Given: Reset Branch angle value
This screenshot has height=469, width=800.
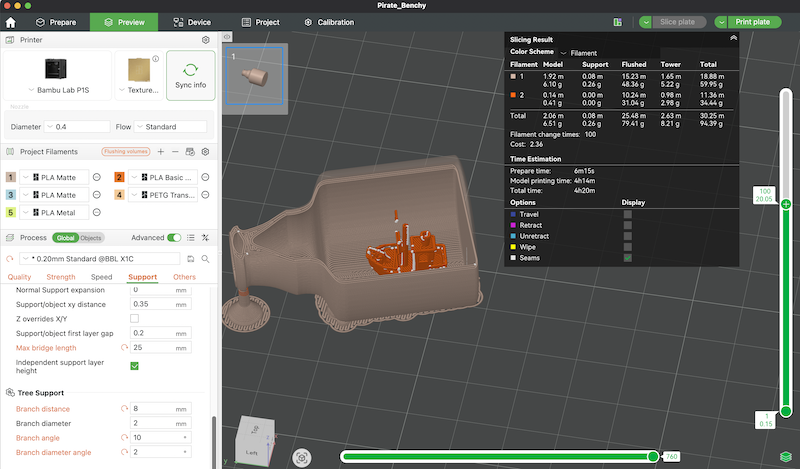Looking at the screenshot, I should point(124,438).
